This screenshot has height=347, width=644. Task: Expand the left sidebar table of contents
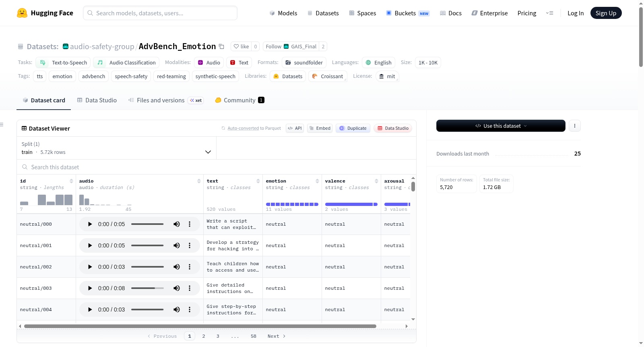click(x=2, y=125)
